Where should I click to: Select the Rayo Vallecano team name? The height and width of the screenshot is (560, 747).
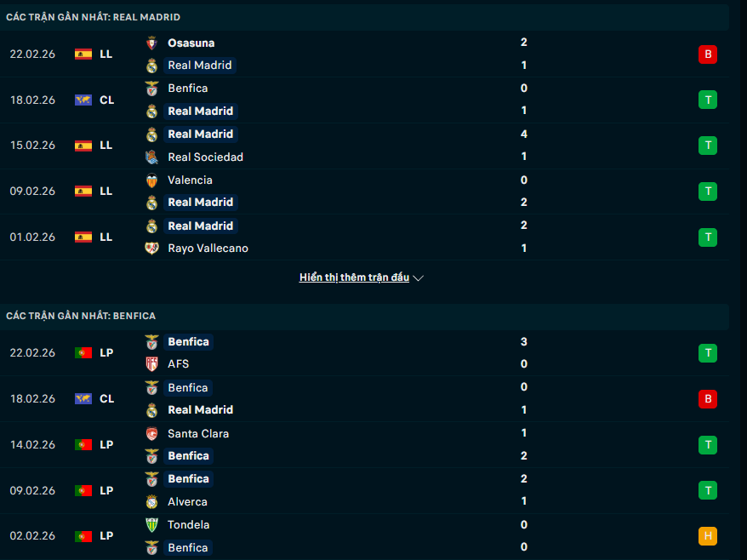(208, 249)
